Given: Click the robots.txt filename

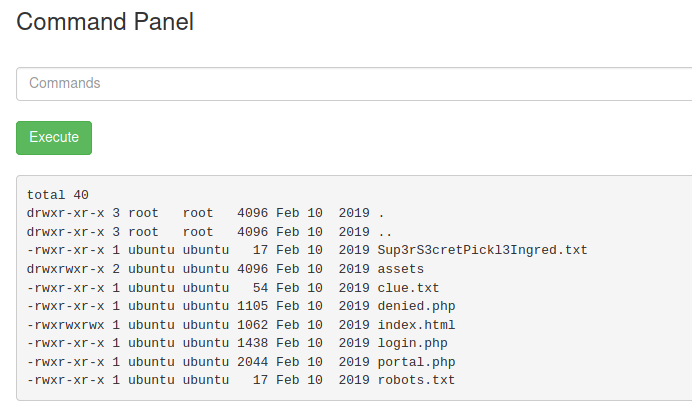Looking at the screenshot, I should (x=416, y=380).
